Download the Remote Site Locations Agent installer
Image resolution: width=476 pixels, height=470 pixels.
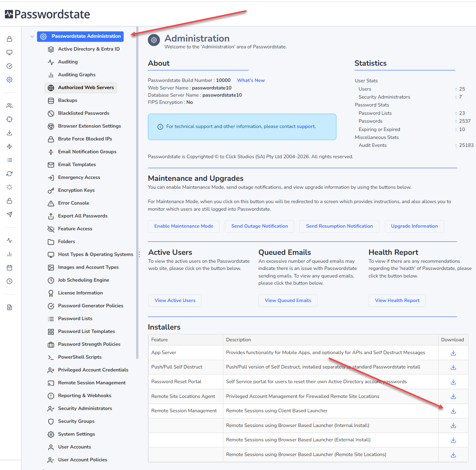pos(453,396)
